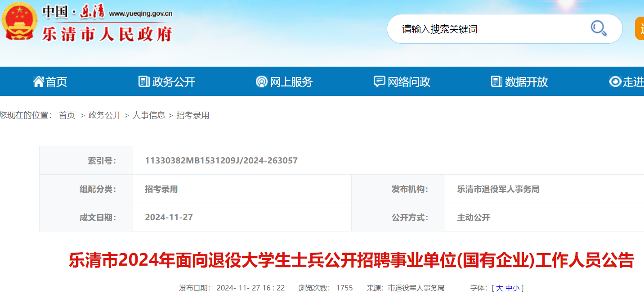This screenshot has width=644, height=299.
Task: Set font size to 中
Action: (x=509, y=288)
